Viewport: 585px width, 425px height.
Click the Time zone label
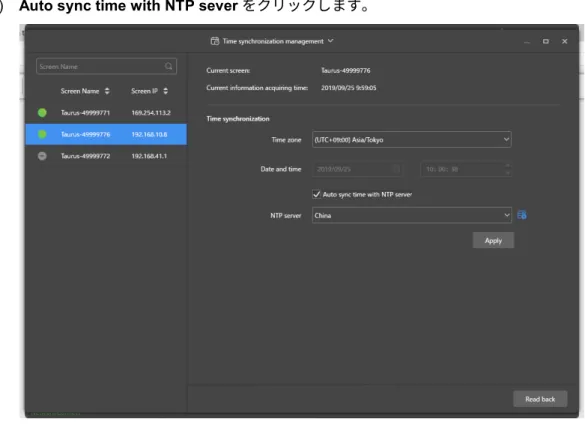click(286, 140)
